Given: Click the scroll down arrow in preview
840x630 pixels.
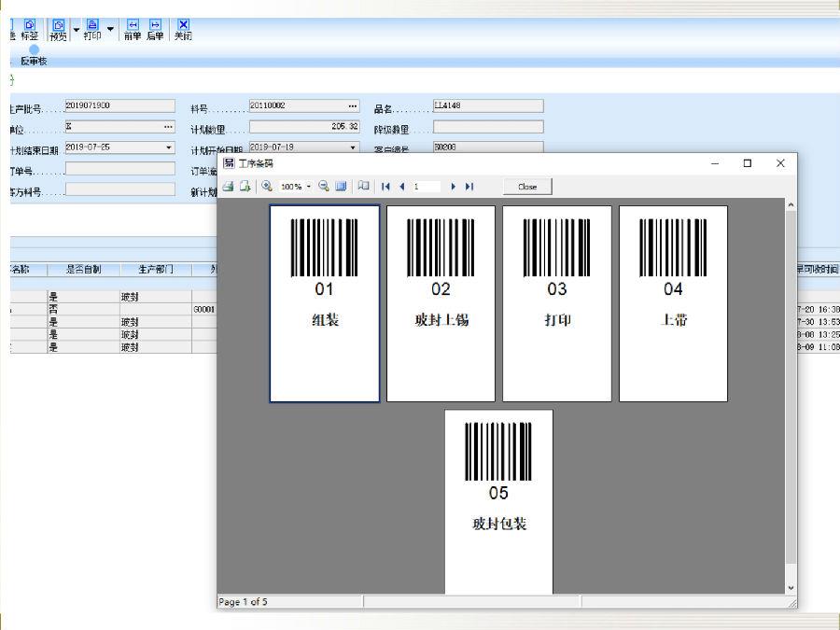Looking at the screenshot, I should click(x=791, y=588).
